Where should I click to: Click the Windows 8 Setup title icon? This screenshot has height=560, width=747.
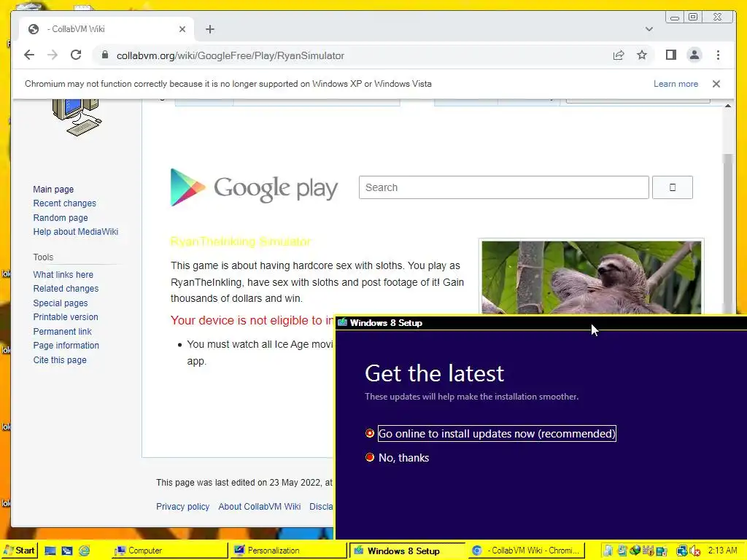342,323
